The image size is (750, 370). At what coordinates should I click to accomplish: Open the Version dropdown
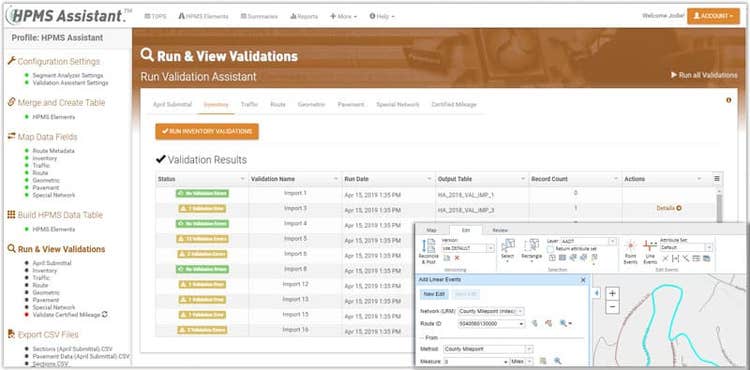[490, 248]
